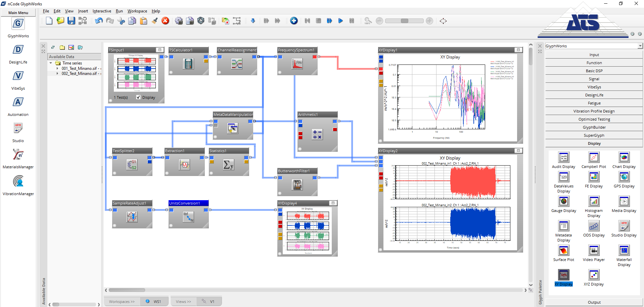
Task: Open the DesignLife module icon
Action: 18,50
